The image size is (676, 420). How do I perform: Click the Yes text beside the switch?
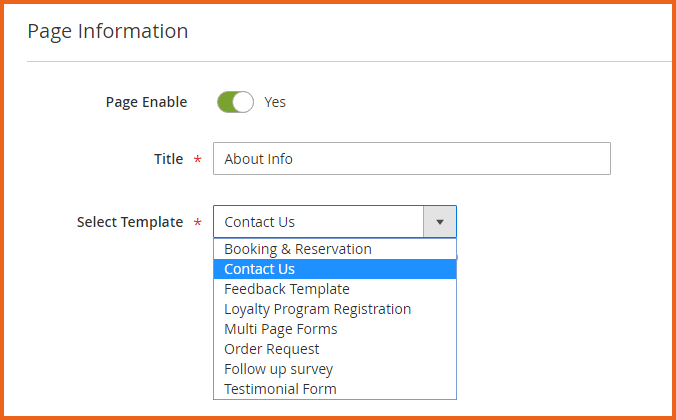point(275,102)
